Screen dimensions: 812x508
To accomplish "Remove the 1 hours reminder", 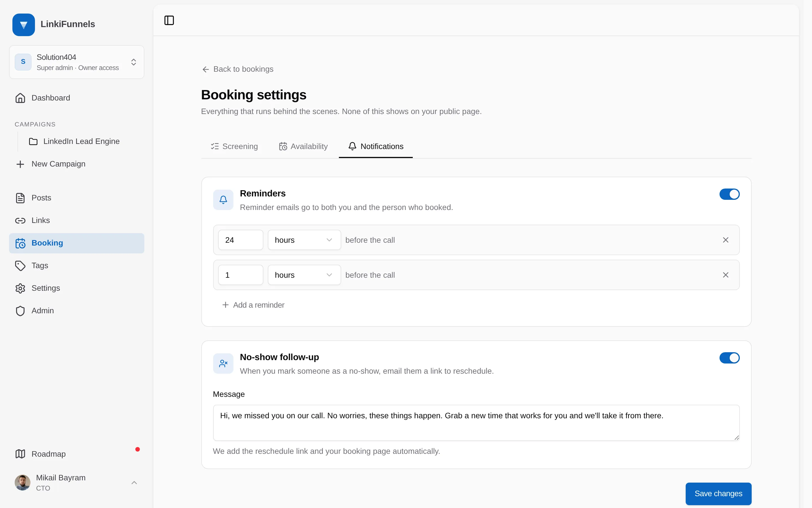I will [x=725, y=275].
